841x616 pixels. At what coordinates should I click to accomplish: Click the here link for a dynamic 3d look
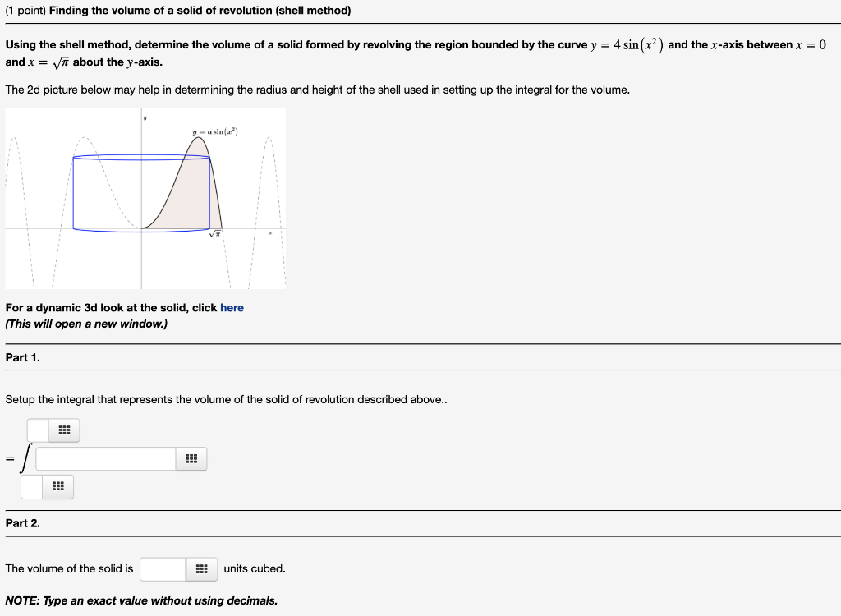pyautogui.click(x=232, y=307)
